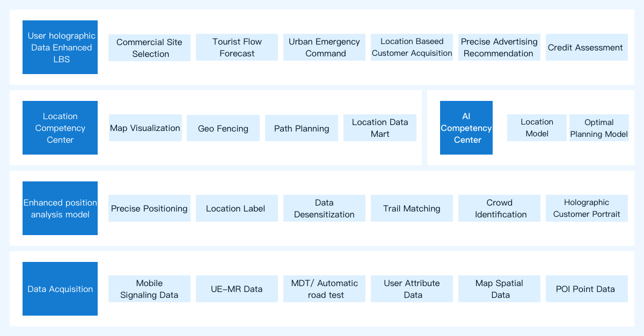Image resolution: width=644 pixels, height=336 pixels.
Task: Select Location Based Customer Acquisition box
Action: tap(412, 47)
